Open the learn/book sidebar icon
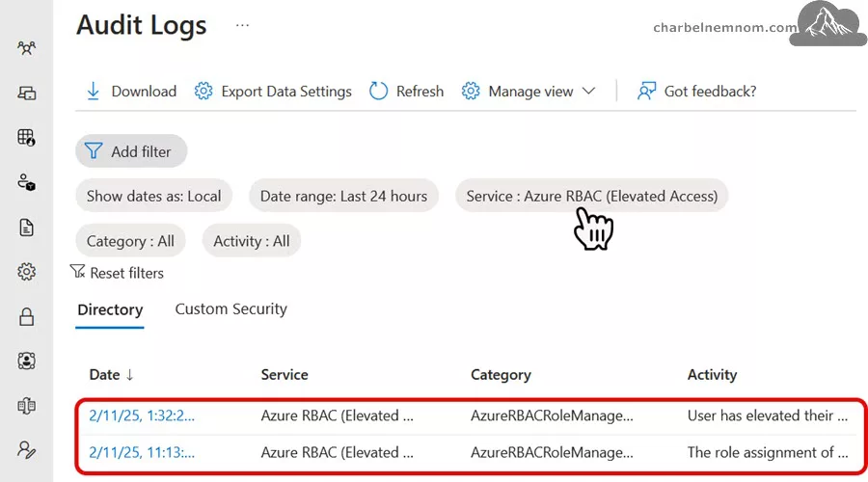Screen dimensions: 868x482 coord(26,406)
